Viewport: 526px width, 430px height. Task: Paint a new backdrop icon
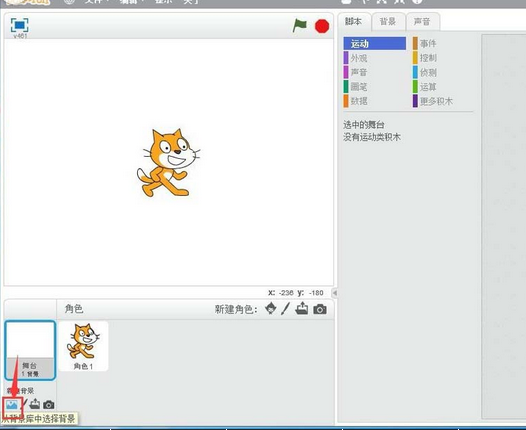pyautogui.click(x=24, y=404)
